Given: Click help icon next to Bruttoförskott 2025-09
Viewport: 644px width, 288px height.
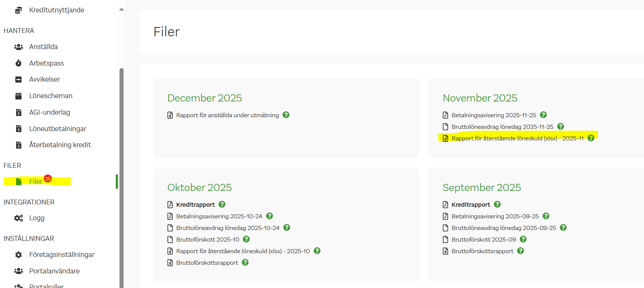Looking at the screenshot, I should coord(523,239).
